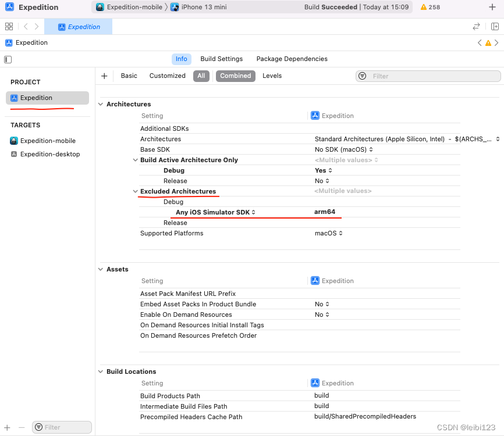Select Combined view mode
This screenshot has height=436, width=504.
tap(236, 76)
